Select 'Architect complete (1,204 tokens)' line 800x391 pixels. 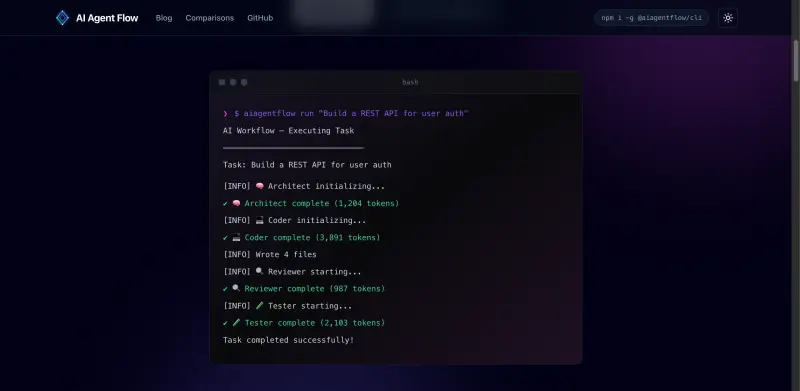(321, 203)
